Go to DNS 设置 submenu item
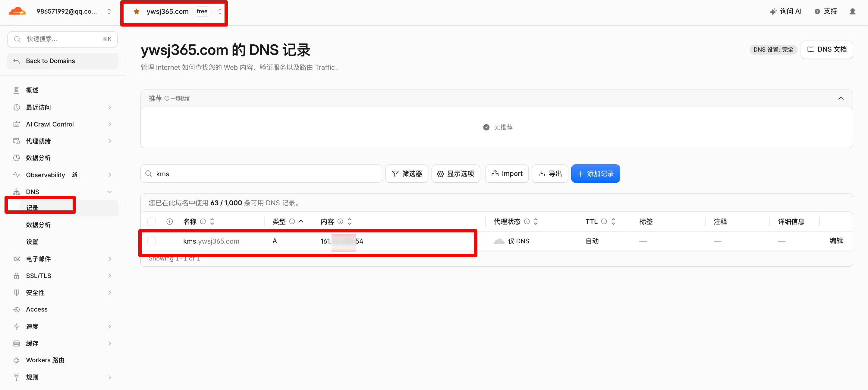 32,241
